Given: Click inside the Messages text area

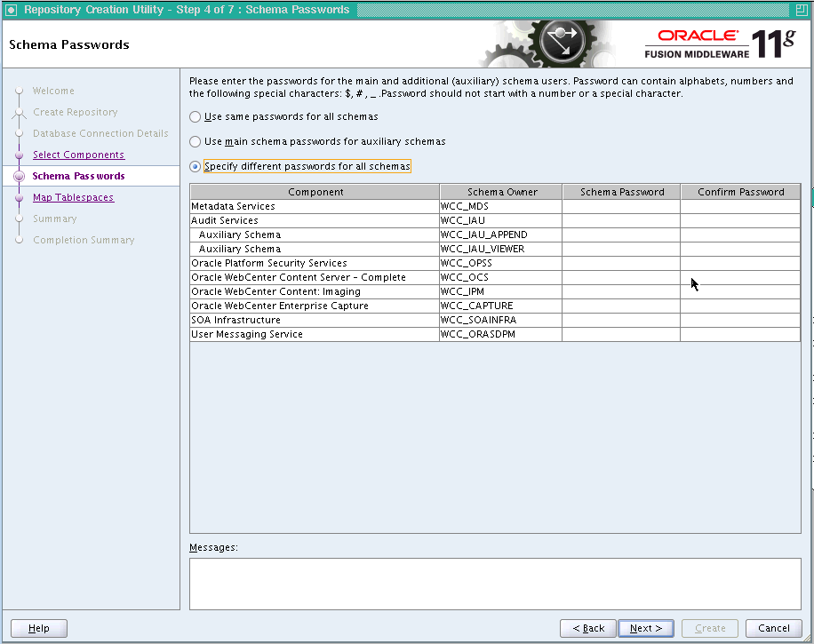Looking at the screenshot, I should coord(495,584).
